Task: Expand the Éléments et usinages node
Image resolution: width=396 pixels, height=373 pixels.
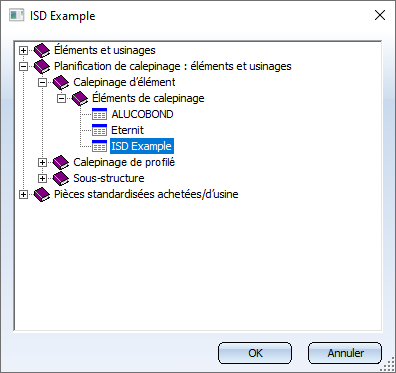Action: [x=23, y=50]
